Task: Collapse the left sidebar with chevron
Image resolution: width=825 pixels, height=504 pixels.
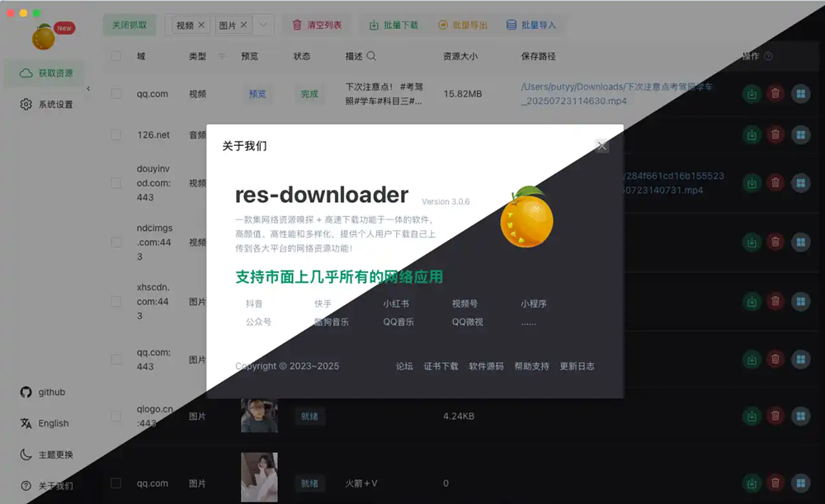Action: (88, 88)
